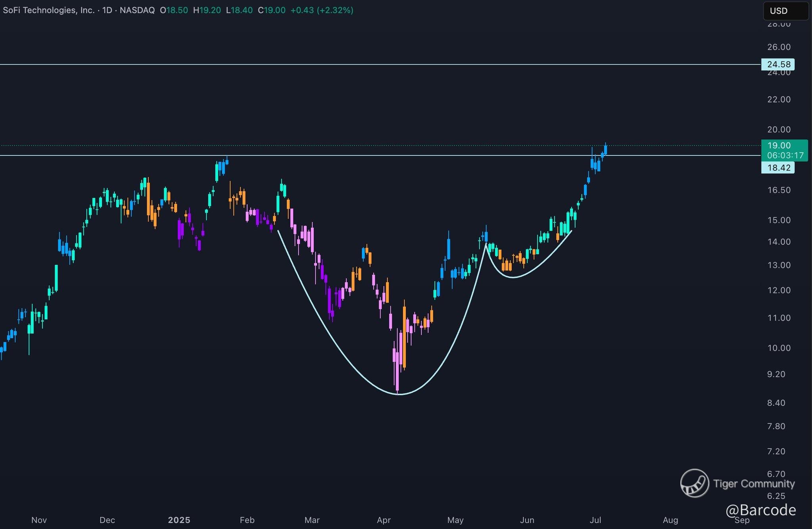Click the 24.58 price line label
The width and height of the screenshot is (812, 529).
tap(778, 64)
